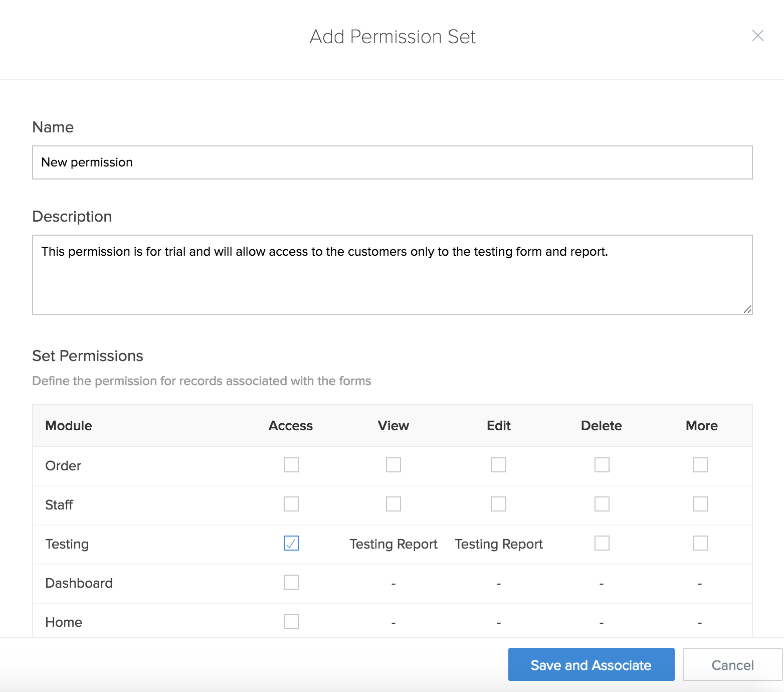Uncheck Access for the Testing module

pyautogui.click(x=291, y=543)
